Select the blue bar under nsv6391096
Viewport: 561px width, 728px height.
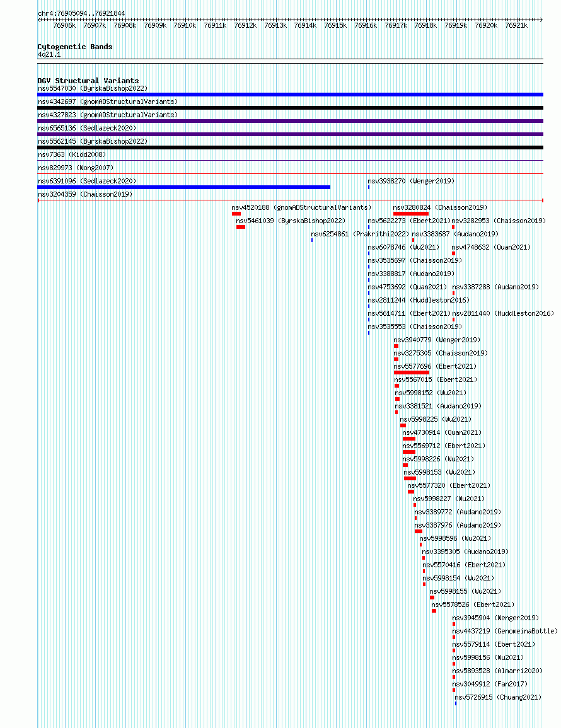tap(184, 187)
